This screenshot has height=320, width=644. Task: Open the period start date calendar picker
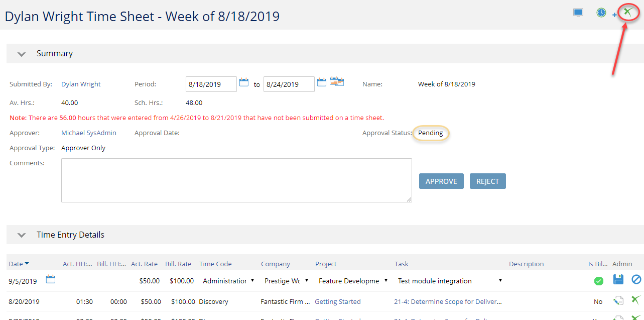[244, 82]
